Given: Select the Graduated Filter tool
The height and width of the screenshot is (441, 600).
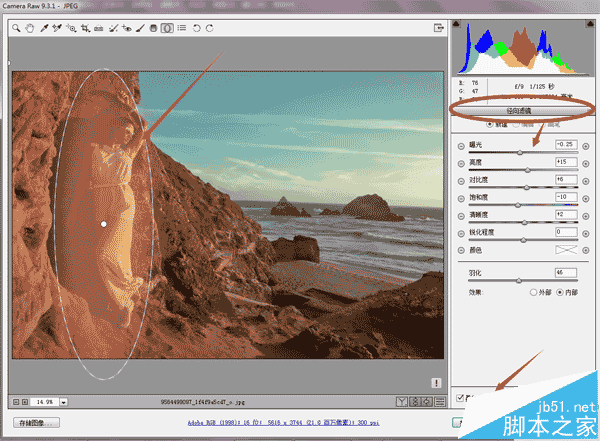Looking at the screenshot, I should (x=153, y=28).
